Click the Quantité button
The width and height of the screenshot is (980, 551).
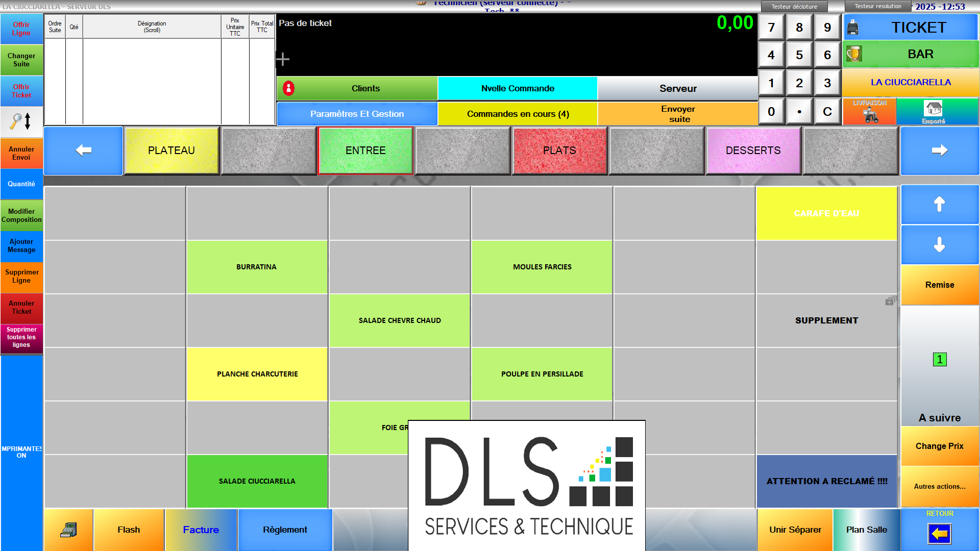pos(21,184)
